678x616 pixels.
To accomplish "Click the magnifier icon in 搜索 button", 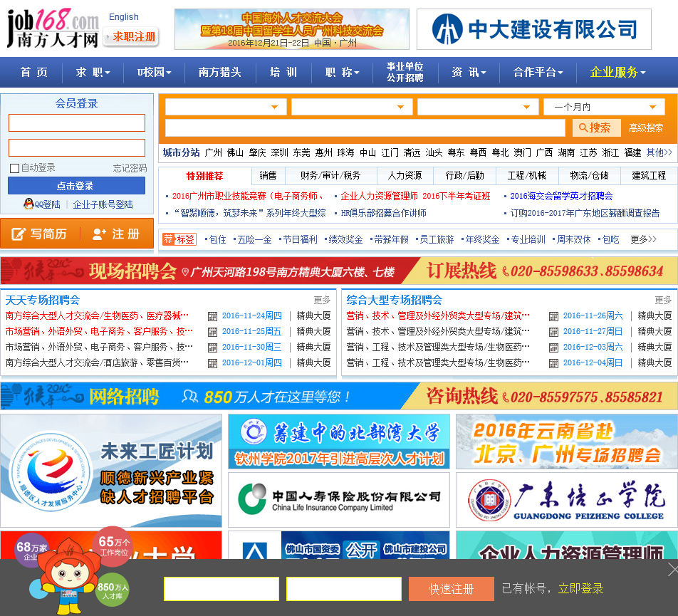I will click(583, 127).
